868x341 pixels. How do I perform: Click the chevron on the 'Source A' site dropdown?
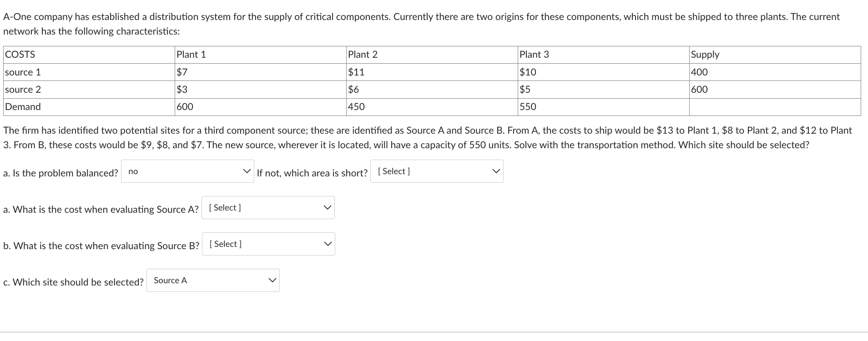pyautogui.click(x=272, y=280)
